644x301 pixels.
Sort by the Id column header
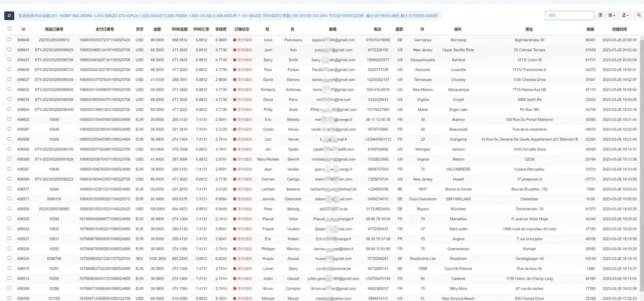[23, 29]
